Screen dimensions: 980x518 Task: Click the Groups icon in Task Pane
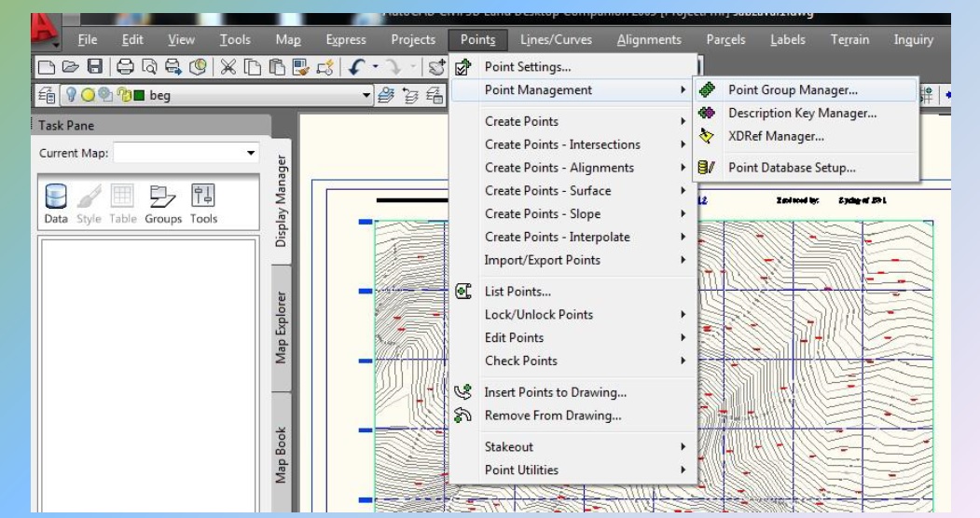pyautogui.click(x=163, y=203)
